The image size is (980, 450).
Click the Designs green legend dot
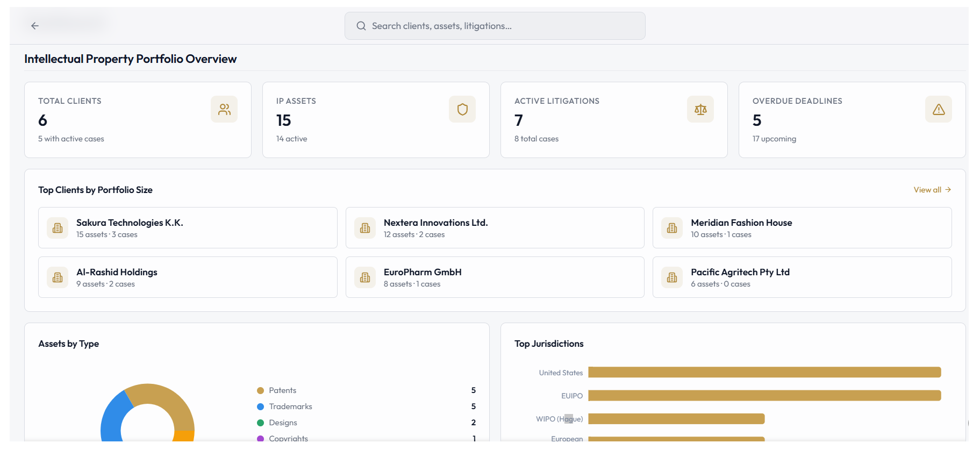coord(260,423)
